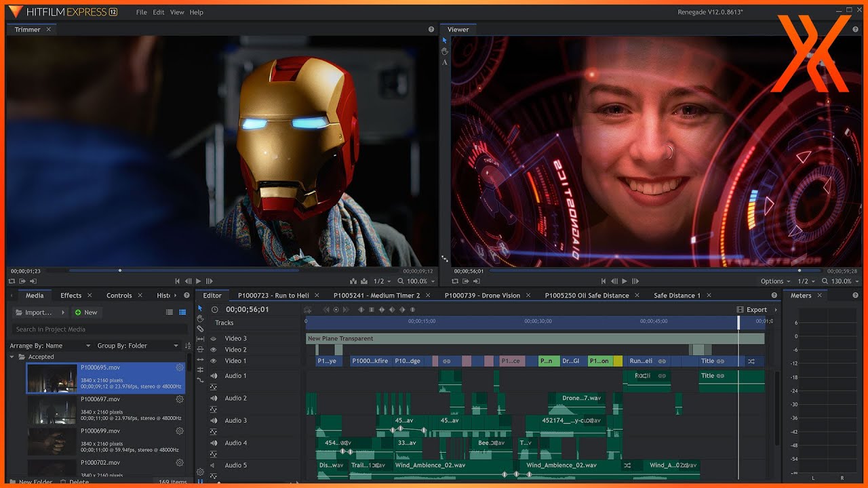Open Trimmer 100.0% zoom dropdown
The height and width of the screenshot is (488, 868).
(416, 281)
